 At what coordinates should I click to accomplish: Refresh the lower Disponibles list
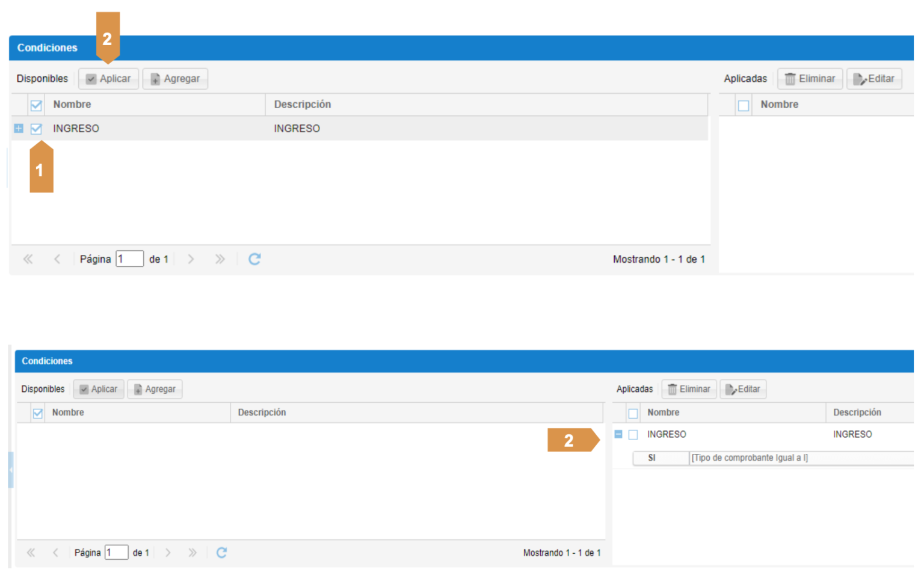click(221, 553)
